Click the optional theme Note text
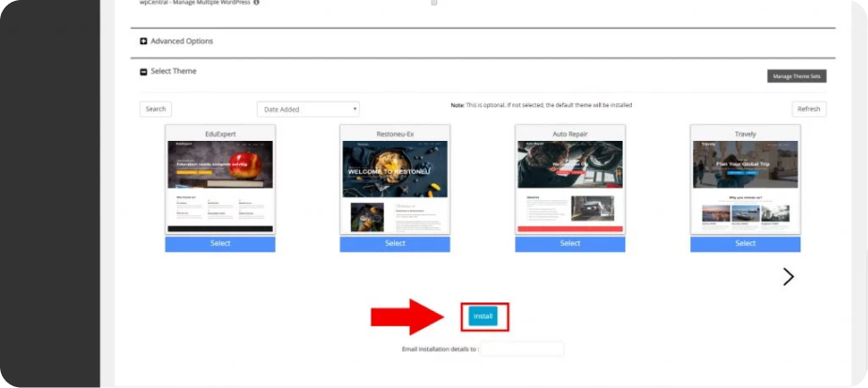The height and width of the screenshot is (388, 868). click(x=542, y=105)
